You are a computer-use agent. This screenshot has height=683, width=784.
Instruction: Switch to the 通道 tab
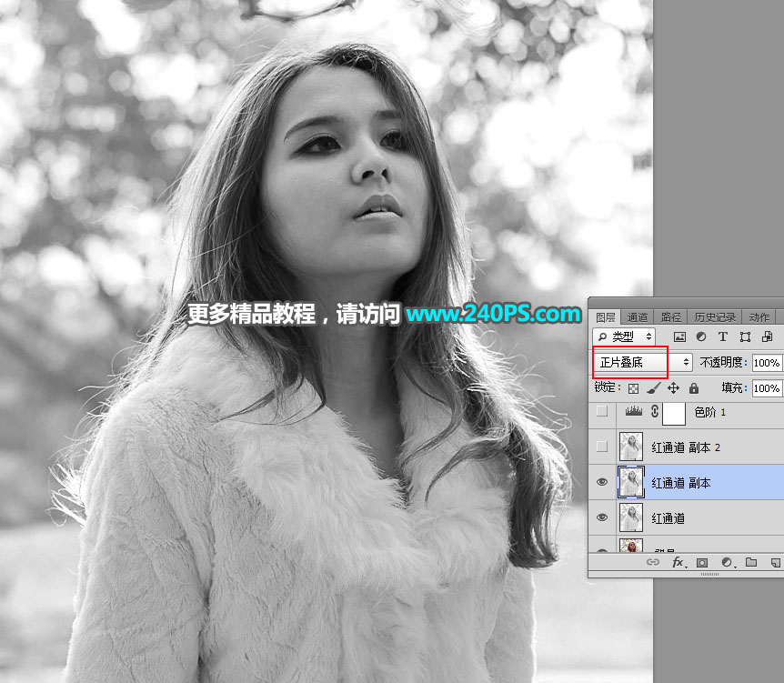coord(637,317)
